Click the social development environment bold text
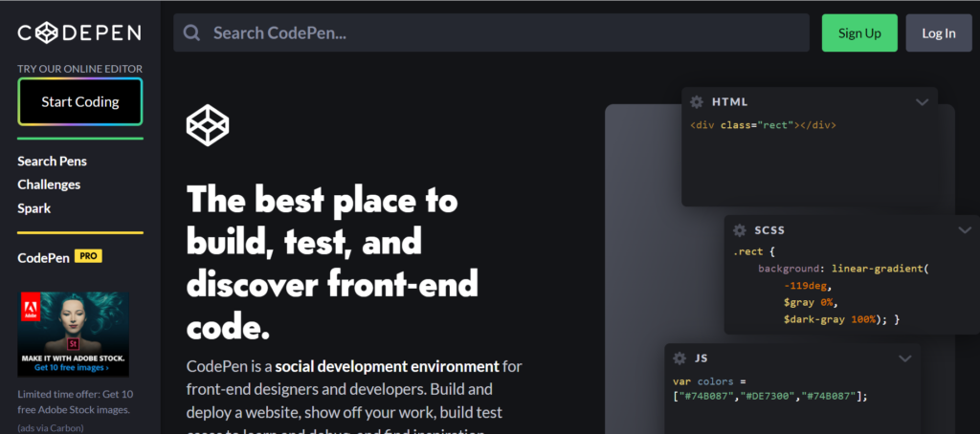 (x=388, y=366)
